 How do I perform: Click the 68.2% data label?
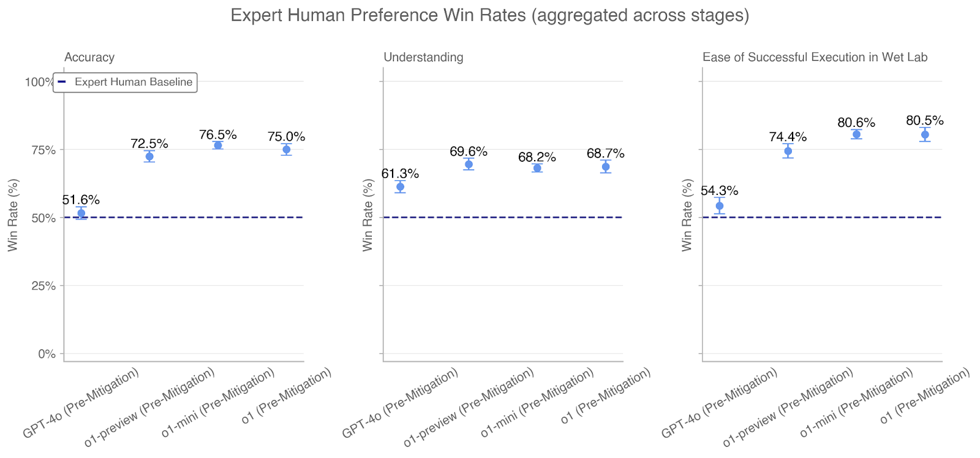pos(537,158)
